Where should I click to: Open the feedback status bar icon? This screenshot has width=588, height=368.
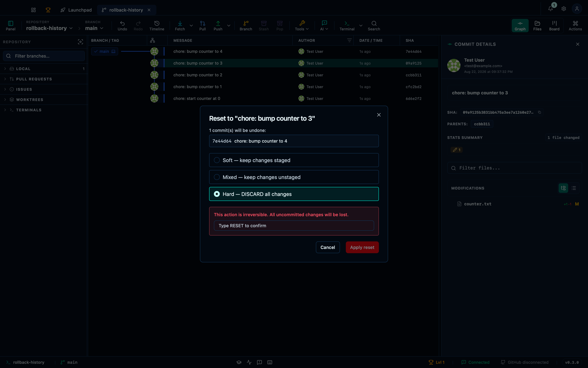point(259,362)
